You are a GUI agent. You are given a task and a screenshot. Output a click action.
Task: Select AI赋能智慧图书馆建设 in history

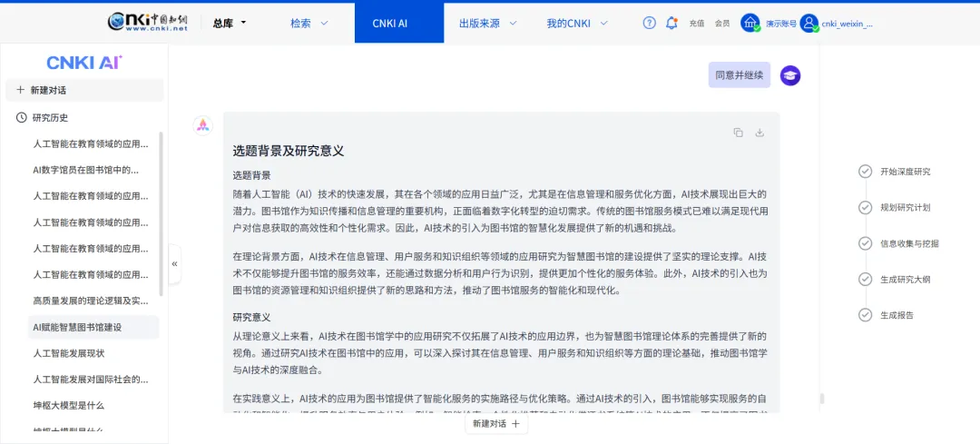(77, 327)
